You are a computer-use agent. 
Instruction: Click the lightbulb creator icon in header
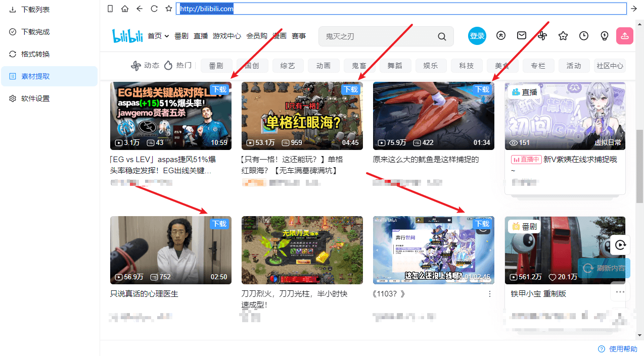(604, 36)
